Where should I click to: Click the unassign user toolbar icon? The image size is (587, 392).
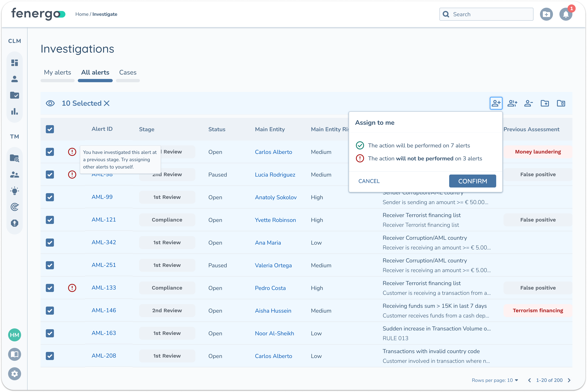[528, 103]
